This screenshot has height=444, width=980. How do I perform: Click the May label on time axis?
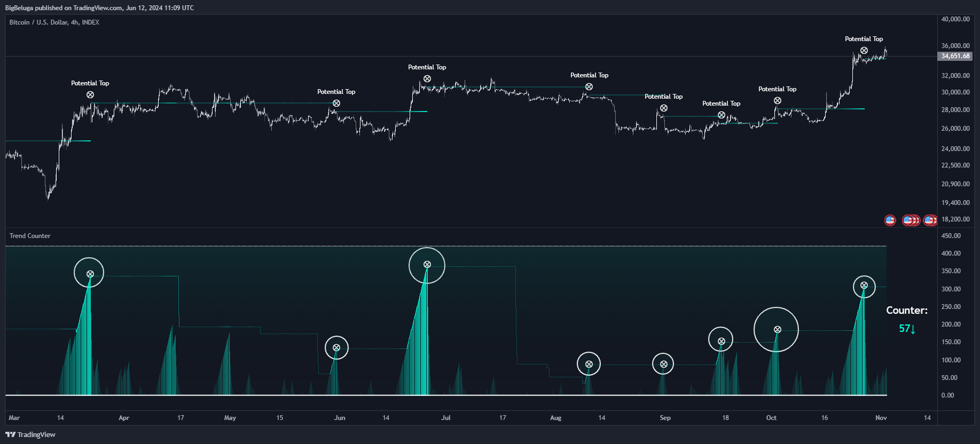click(x=230, y=418)
